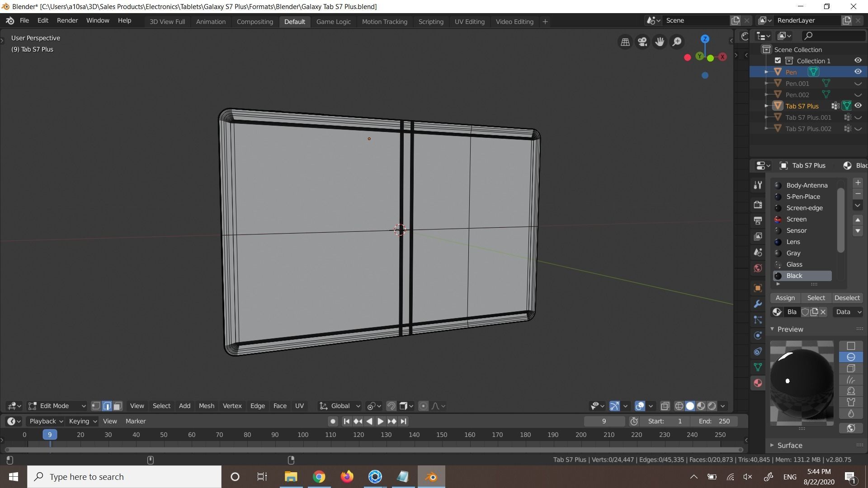
Task: Click the pan view hand icon
Action: [660, 42]
